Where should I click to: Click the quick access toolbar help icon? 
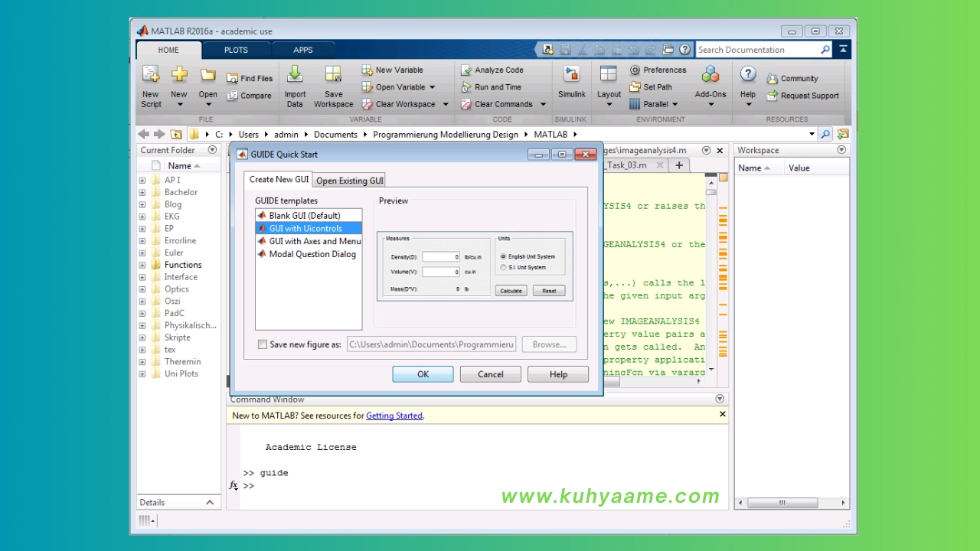coord(684,50)
